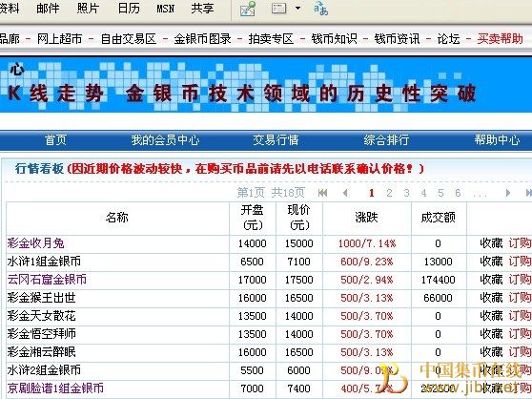Open the 彩金收月兔 item link
532x399 pixels.
pyautogui.click(x=35, y=243)
